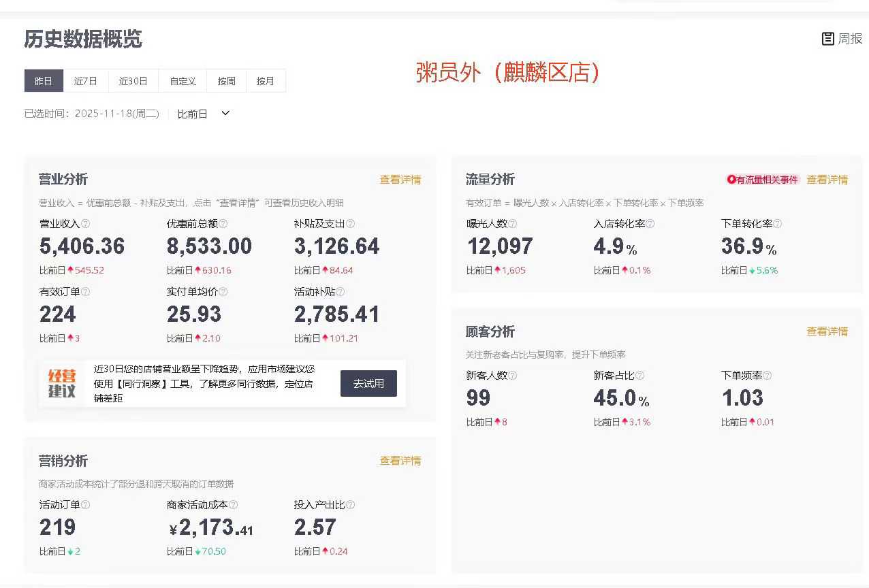Click help icon beside 优惠前总额
The width and height of the screenshot is (869, 588).
223,224
